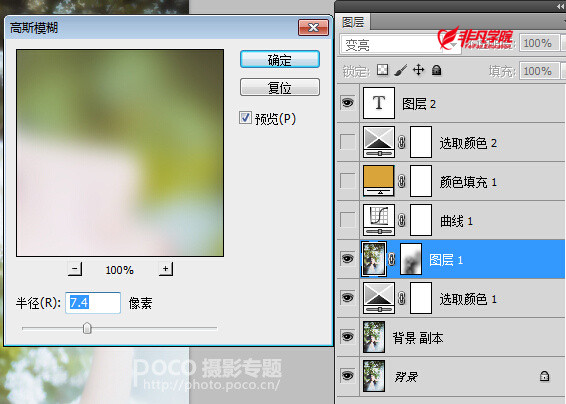Open the 变亮 blend mode dropdown

point(400,45)
